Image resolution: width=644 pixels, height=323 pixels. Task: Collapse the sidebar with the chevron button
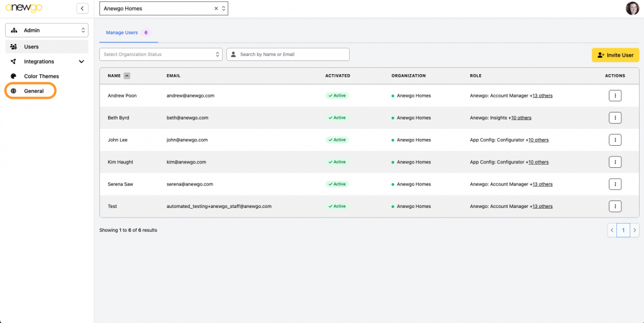coord(82,8)
